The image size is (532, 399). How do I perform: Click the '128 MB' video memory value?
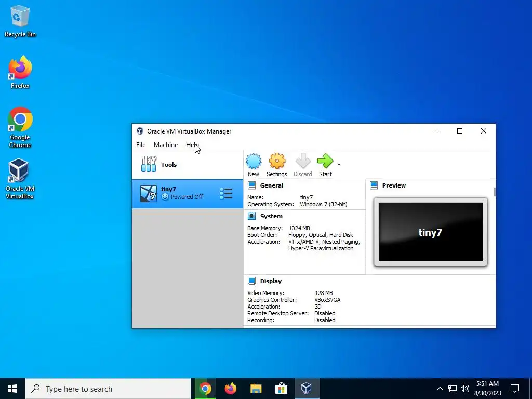click(324, 293)
